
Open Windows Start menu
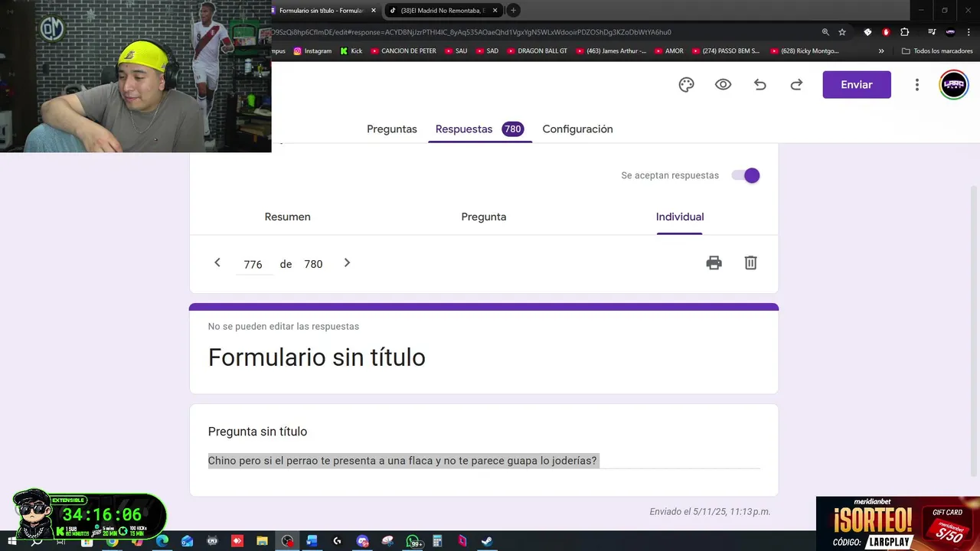[12, 541]
